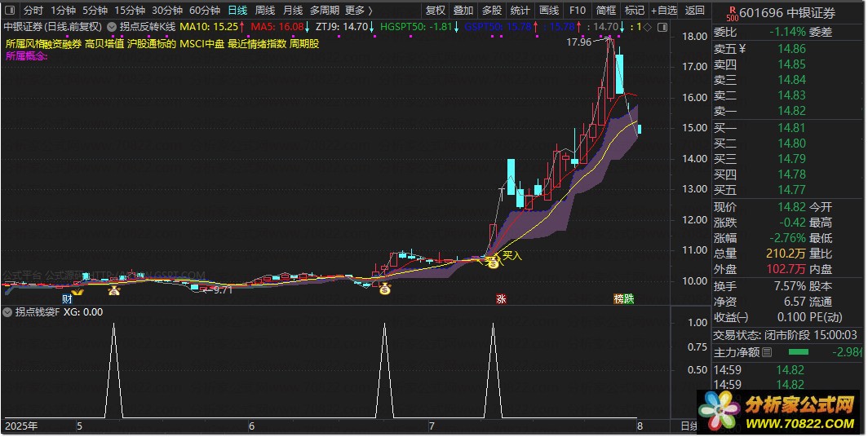Click the 叠加 overlay button

[x=463, y=11]
